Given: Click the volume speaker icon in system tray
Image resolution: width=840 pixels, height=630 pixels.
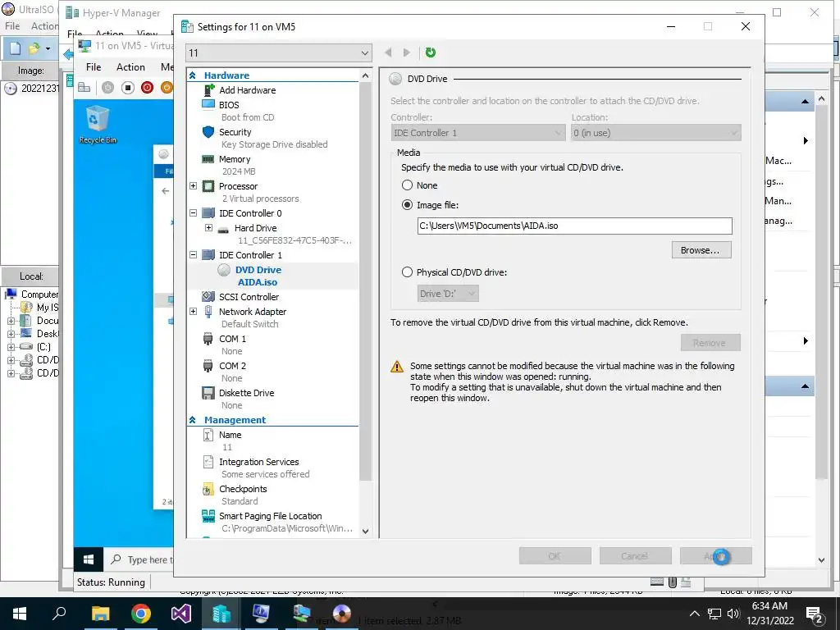Looking at the screenshot, I should click(733, 614).
